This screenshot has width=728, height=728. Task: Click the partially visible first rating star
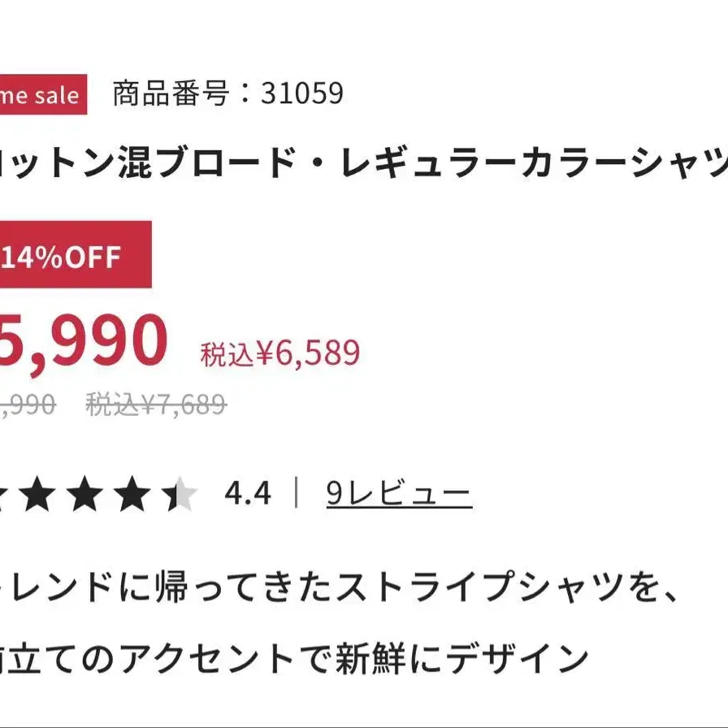tap(2, 493)
